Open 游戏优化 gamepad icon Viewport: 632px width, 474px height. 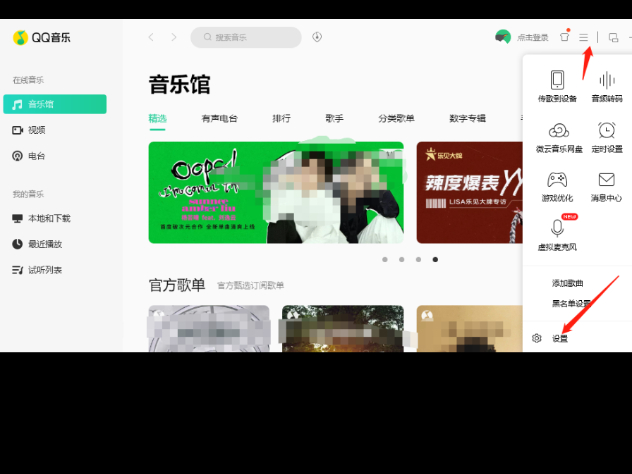click(x=557, y=179)
